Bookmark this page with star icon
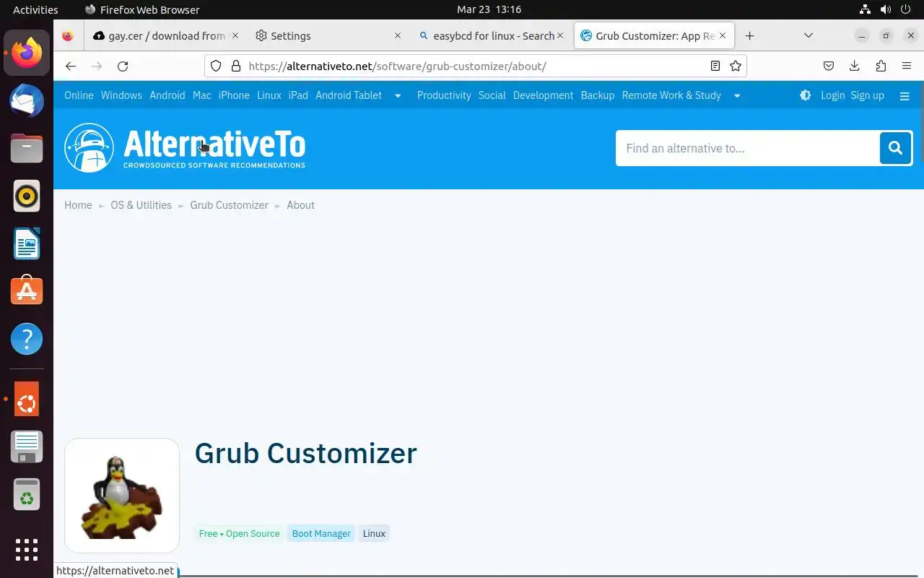This screenshot has width=924, height=578. (736, 66)
